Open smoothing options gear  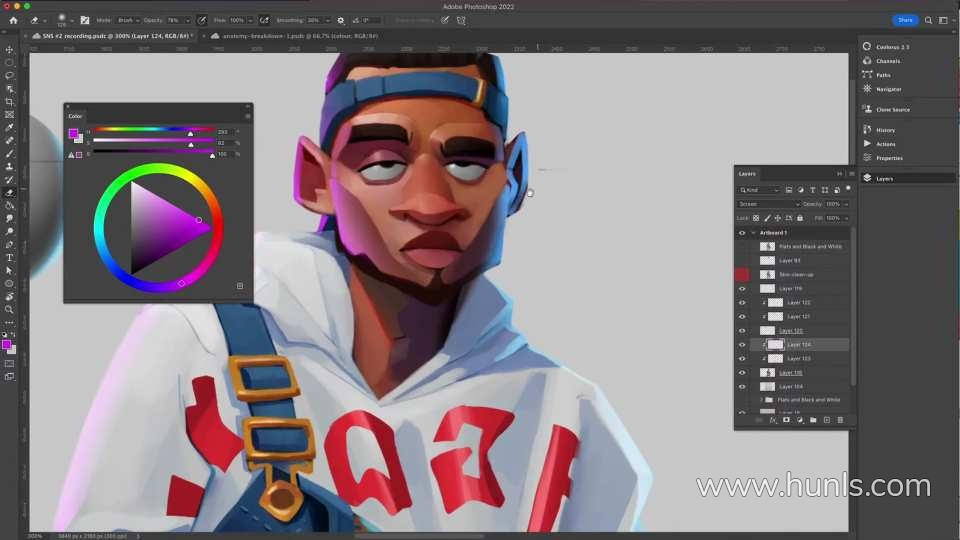click(x=341, y=20)
